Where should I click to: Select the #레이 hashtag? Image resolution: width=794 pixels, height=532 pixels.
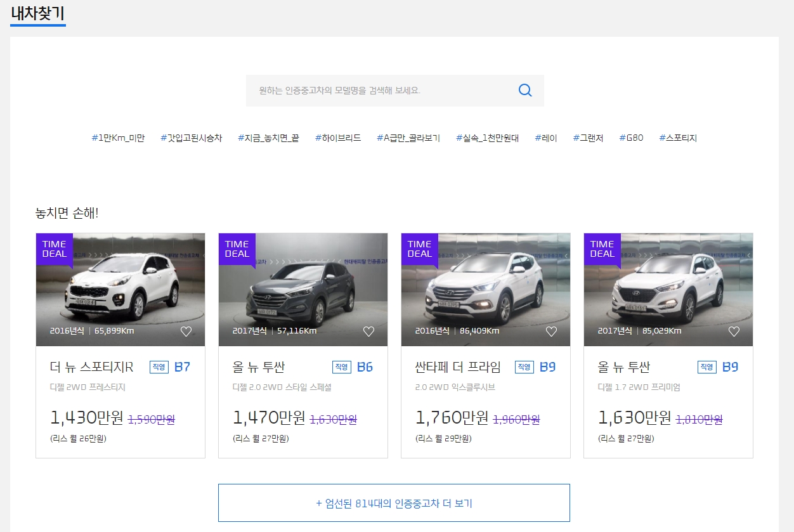click(546, 138)
